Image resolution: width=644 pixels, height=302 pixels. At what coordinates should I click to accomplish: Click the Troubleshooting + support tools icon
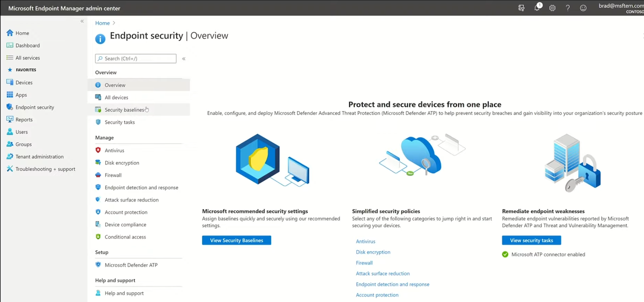(10, 169)
